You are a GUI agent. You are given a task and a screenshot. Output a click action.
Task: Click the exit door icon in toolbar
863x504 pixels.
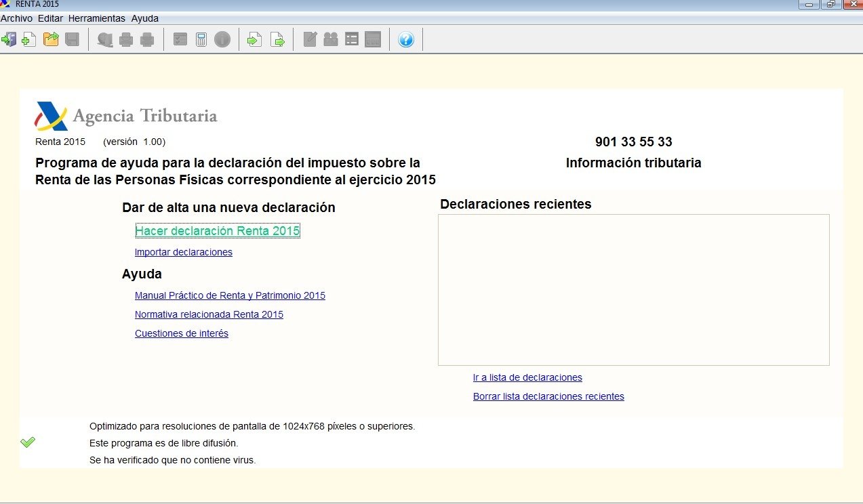(9, 39)
